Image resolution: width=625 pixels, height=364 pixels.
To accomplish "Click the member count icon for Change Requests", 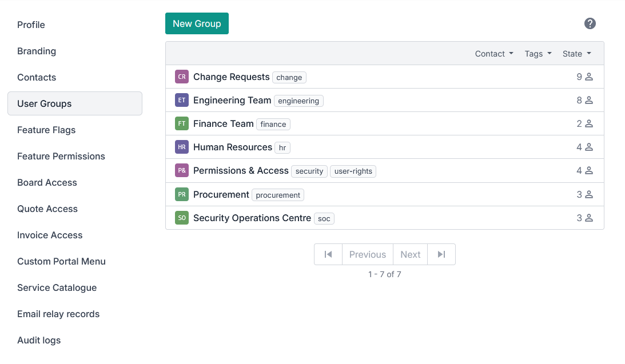I will point(589,77).
